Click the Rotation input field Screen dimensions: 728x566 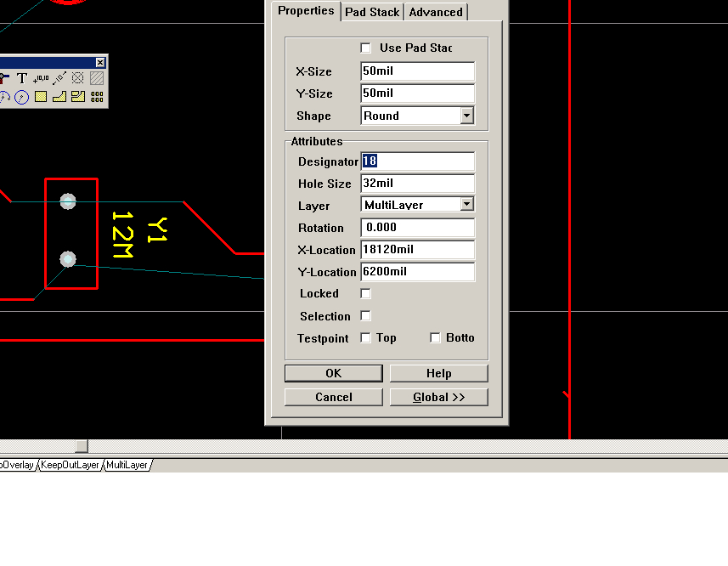coord(417,228)
